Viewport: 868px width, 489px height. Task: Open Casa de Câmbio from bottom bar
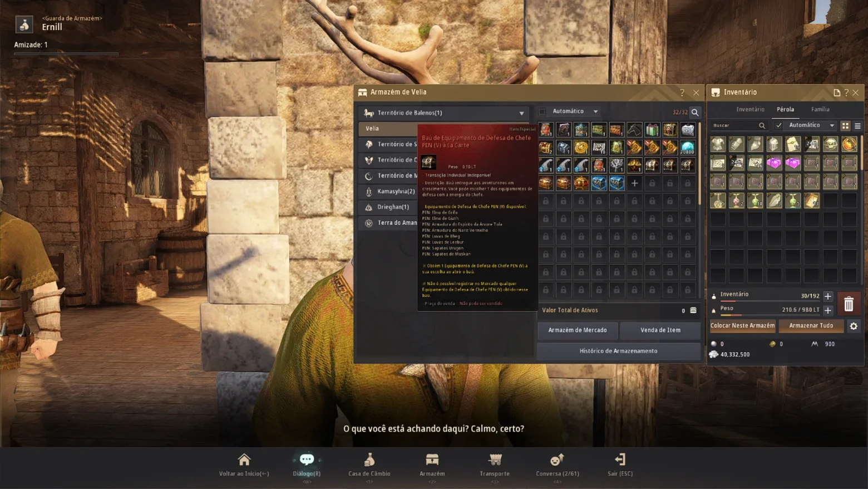[369, 464]
